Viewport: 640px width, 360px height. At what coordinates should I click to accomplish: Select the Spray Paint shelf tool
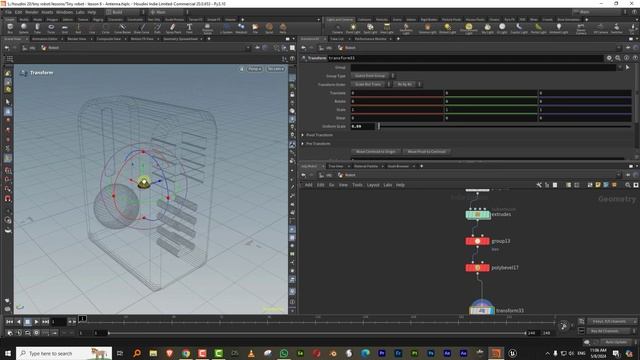173,28
